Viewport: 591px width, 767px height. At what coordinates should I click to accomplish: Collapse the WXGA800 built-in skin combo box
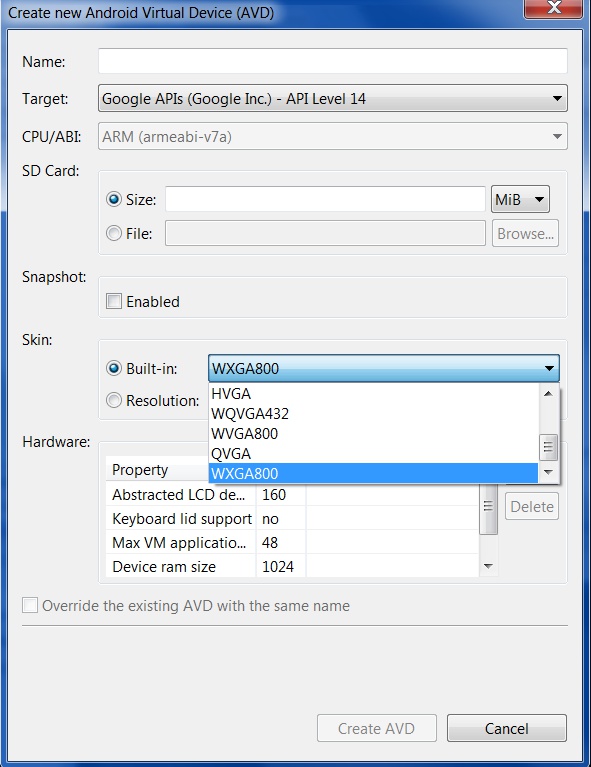(384, 368)
